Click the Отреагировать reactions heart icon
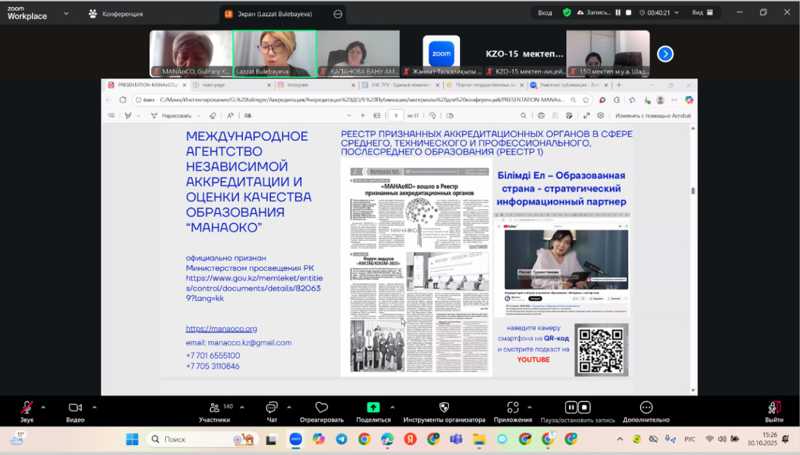Viewport: 800px width, 455px height. [321, 408]
